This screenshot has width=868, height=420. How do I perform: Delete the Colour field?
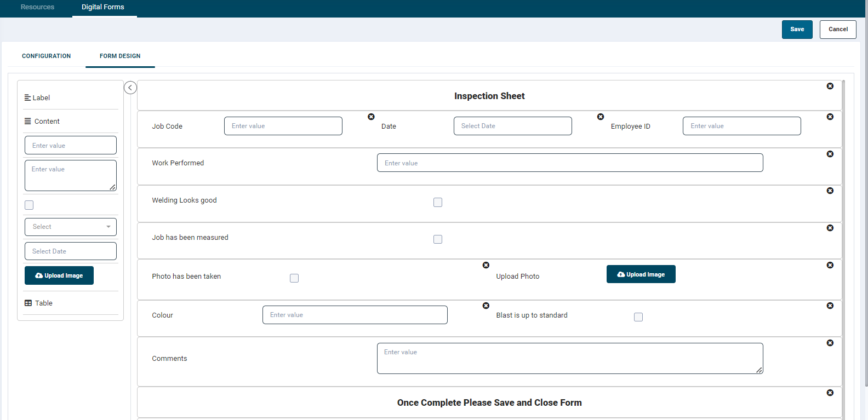pyautogui.click(x=486, y=306)
